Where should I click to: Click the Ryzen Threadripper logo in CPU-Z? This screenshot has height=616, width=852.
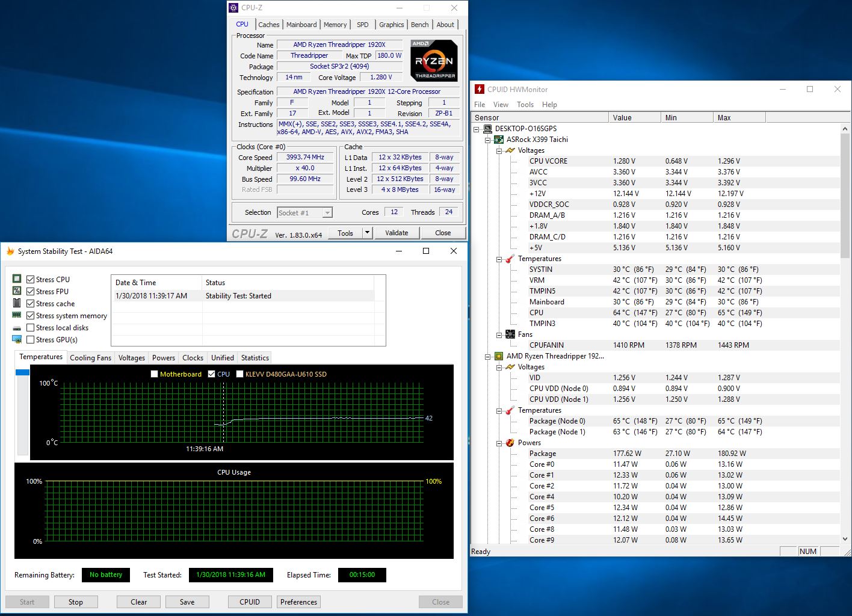pos(434,60)
